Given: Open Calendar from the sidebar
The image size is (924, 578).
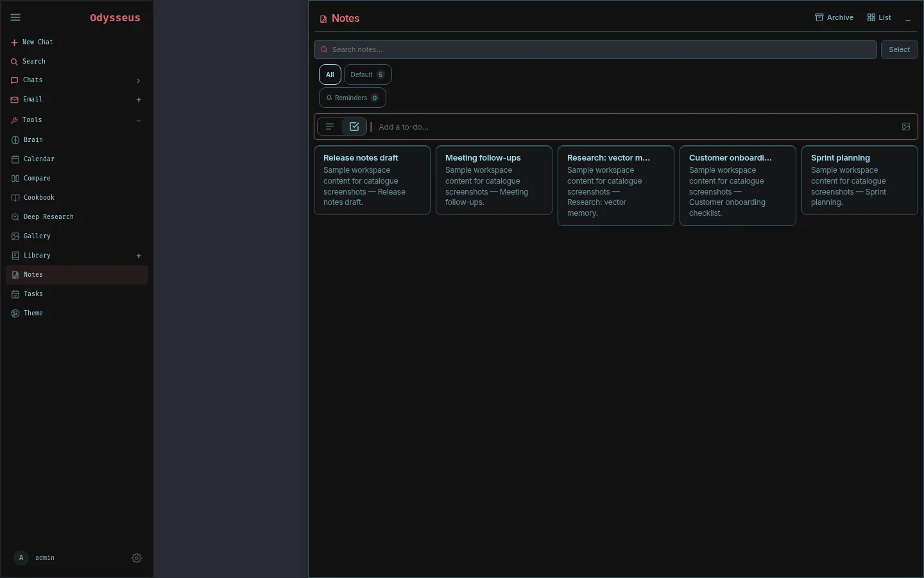Looking at the screenshot, I should (x=77, y=159).
